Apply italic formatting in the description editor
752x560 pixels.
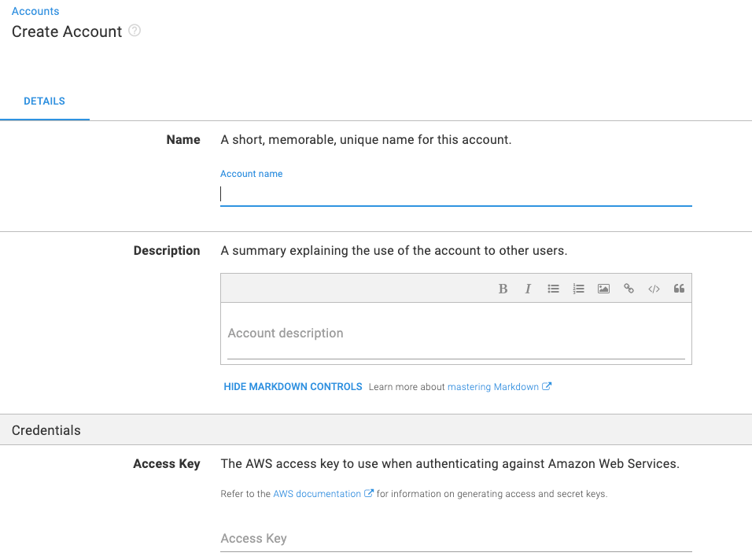point(528,289)
